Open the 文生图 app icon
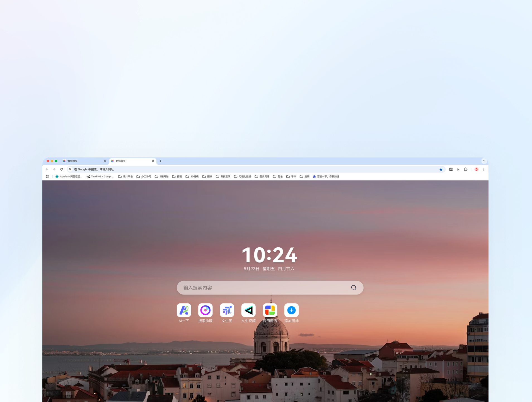This screenshot has height=402, width=532. tap(227, 310)
